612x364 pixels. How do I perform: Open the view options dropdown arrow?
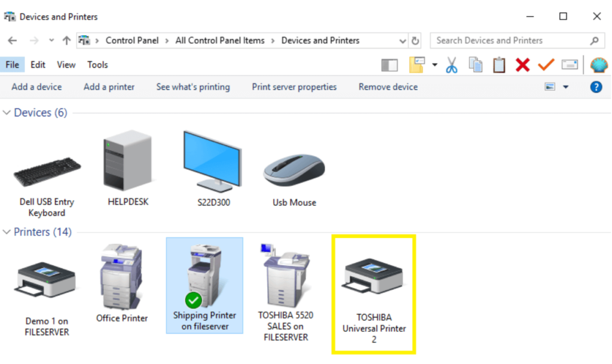click(x=565, y=87)
